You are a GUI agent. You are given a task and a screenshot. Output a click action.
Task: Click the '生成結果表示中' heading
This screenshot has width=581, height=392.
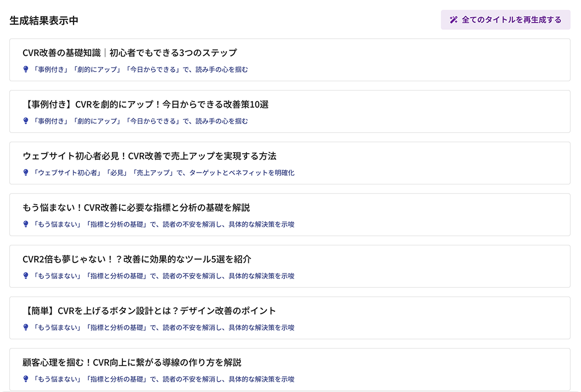tap(44, 20)
